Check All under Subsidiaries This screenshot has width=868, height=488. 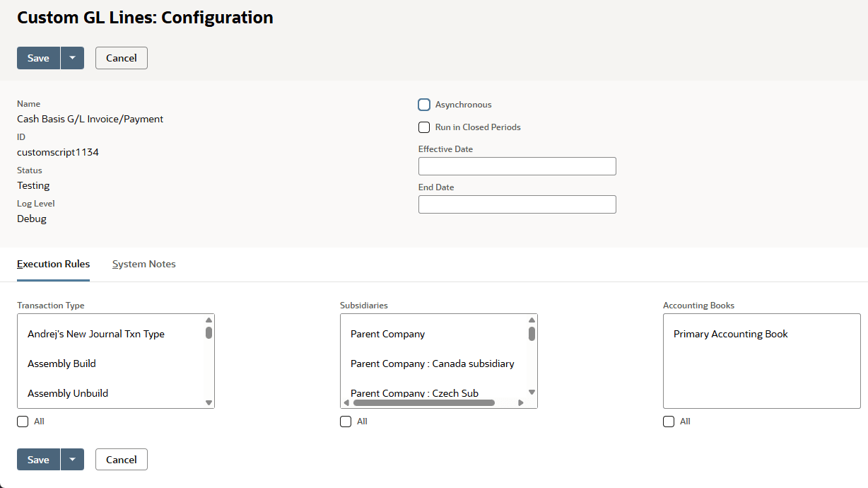(346, 422)
